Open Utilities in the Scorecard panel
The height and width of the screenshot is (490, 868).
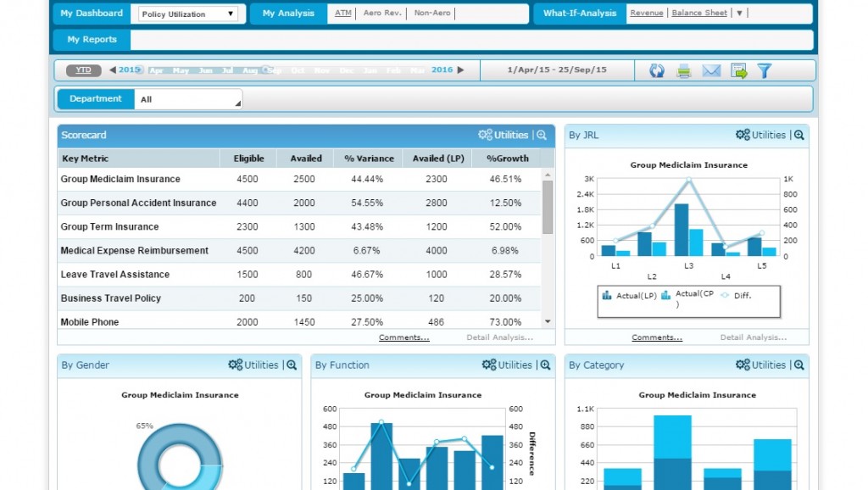point(504,135)
